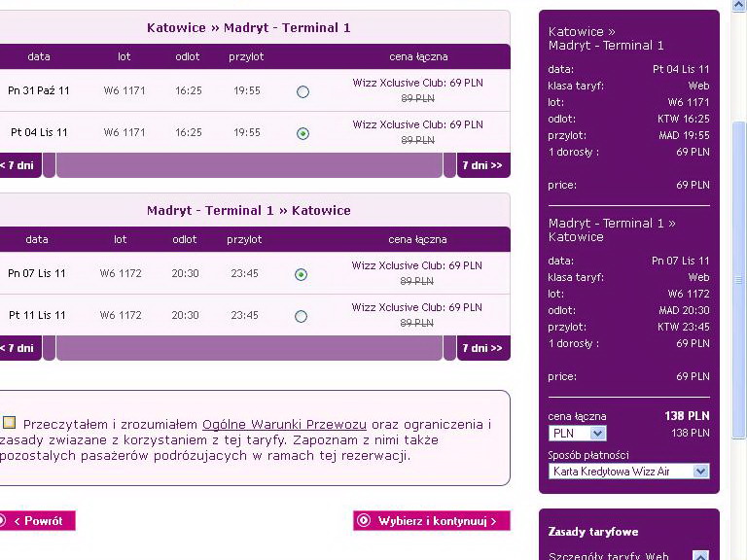Click the Madryt - Terminal 1 » Katowice table heading

pos(249,210)
